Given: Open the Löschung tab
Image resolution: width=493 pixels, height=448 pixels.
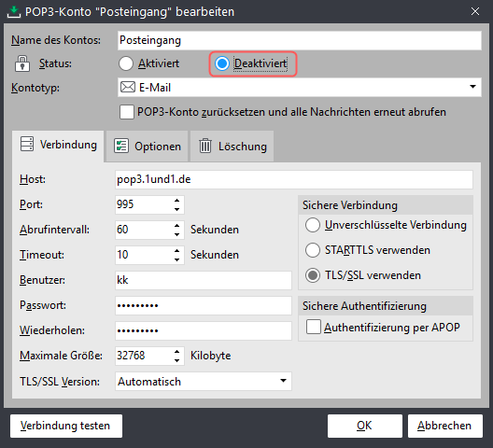Looking at the screenshot, I should pyautogui.click(x=232, y=147).
